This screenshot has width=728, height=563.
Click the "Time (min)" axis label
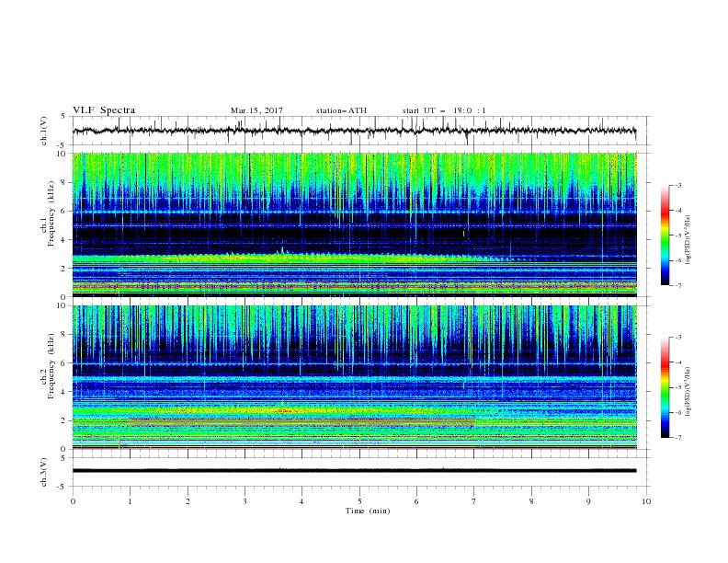tap(368, 511)
